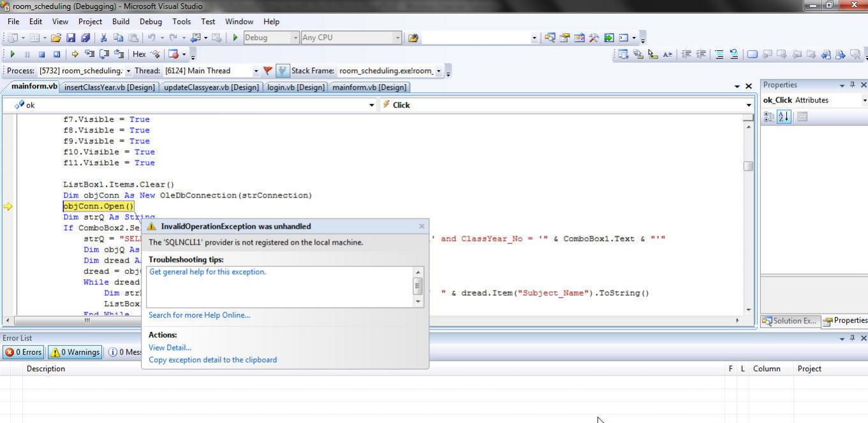Screen dimensions: 868x423
Task: Open the Breakpoints window icon
Action: pyautogui.click(x=174, y=54)
